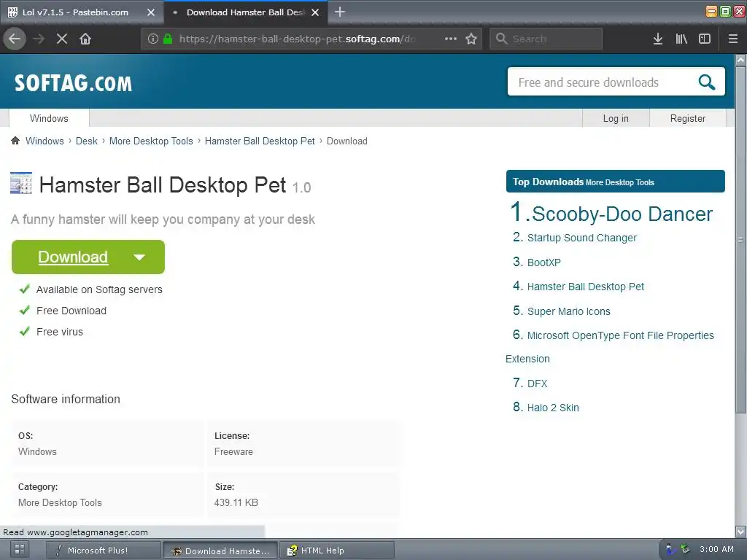Image resolution: width=747 pixels, height=560 pixels.
Task: Click the leftmost system tray icon
Action: click(671, 550)
